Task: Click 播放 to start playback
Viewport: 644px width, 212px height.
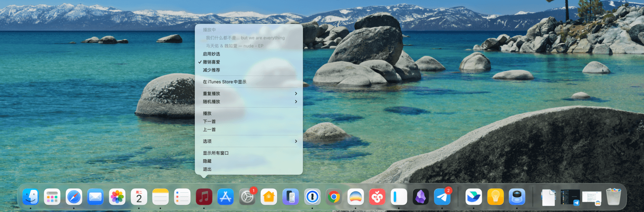Action: [x=207, y=114]
